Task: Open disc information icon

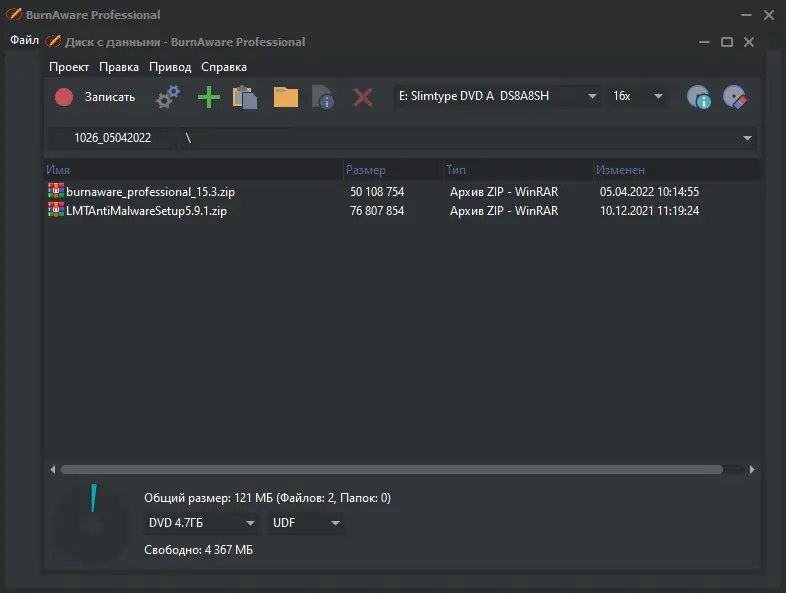Action: point(699,97)
